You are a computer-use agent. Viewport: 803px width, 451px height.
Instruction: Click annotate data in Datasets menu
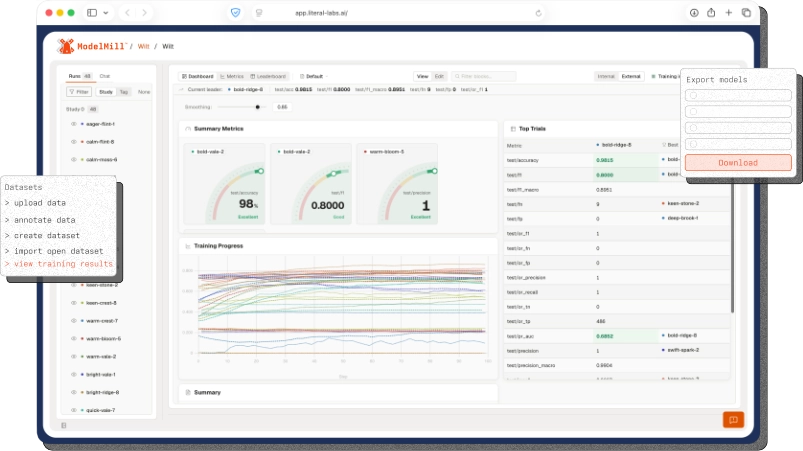(x=45, y=220)
